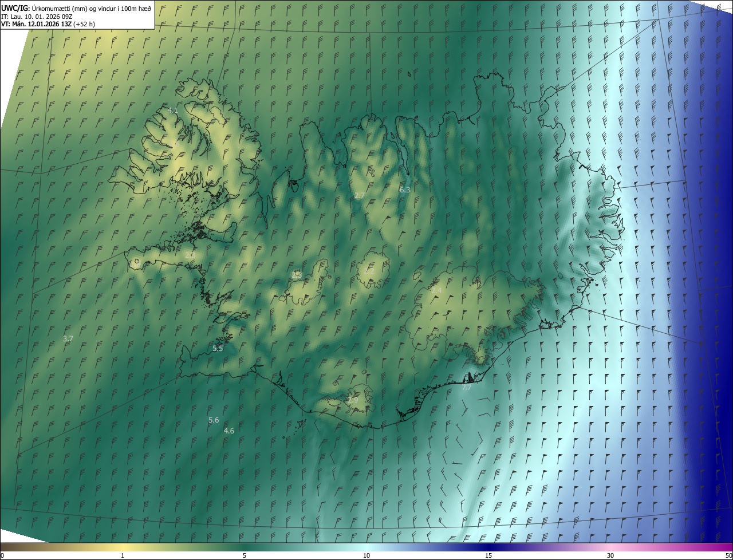Click the 30 tick on the color scale
The height and width of the screenshot is (560, 733).
point(610,555)
